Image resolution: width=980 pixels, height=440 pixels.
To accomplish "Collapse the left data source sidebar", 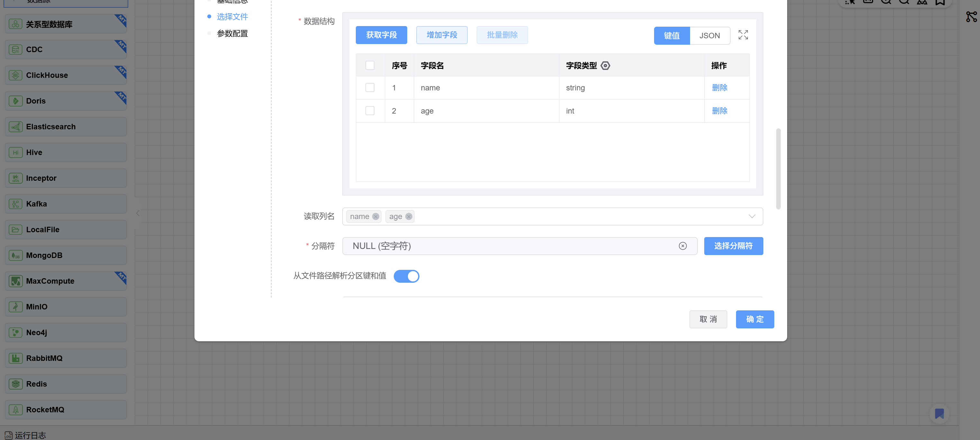I will (x=138, y=213).
